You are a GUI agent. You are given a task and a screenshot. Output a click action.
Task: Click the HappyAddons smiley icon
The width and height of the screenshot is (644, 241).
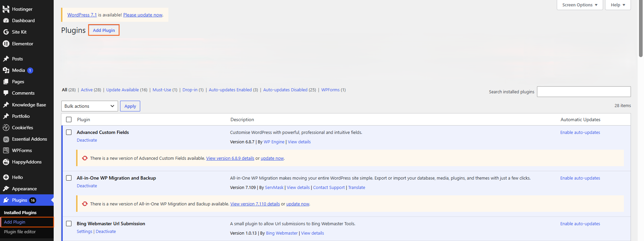pyautogui.click(x=6, y=162)
